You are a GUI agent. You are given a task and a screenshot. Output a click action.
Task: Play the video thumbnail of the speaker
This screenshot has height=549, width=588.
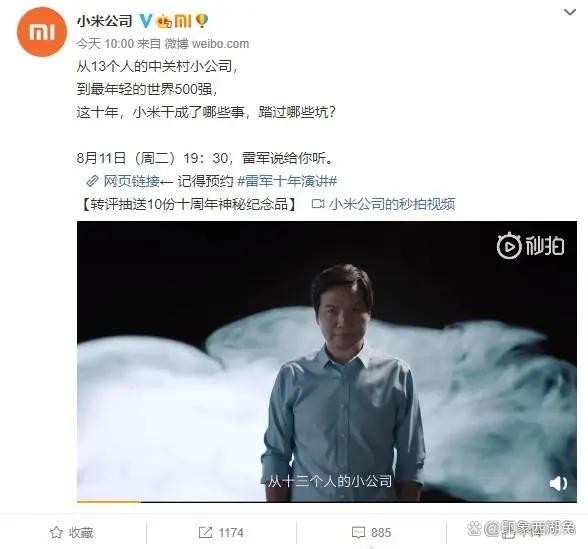(x=327, y=362)
